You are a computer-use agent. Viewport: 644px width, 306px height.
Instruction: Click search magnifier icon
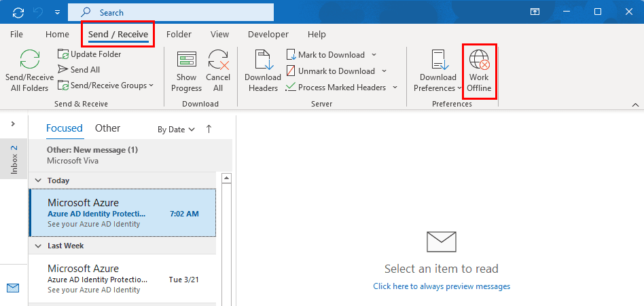tap(86, 12)
